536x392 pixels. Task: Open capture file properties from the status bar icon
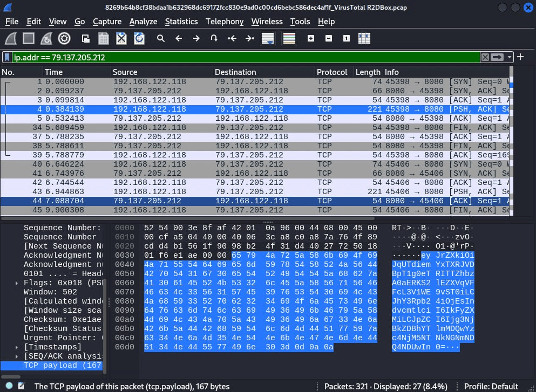(21, 386)
